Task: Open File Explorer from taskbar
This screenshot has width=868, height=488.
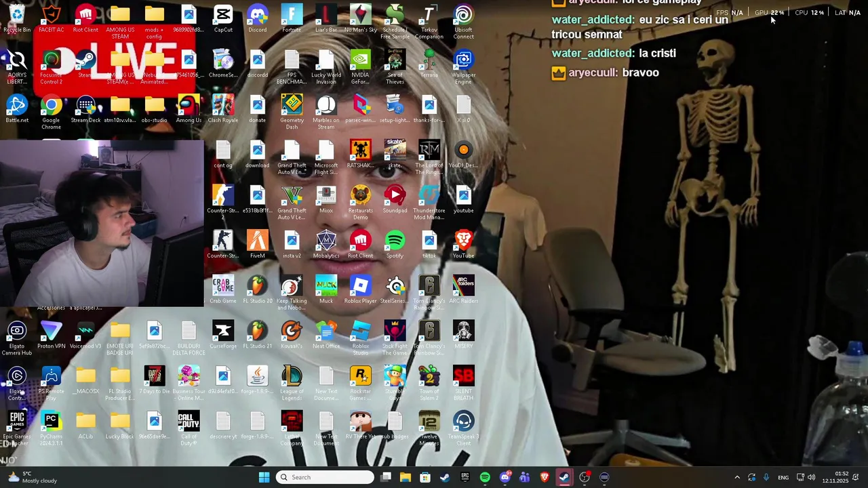Action: click(x=406, y=477)
